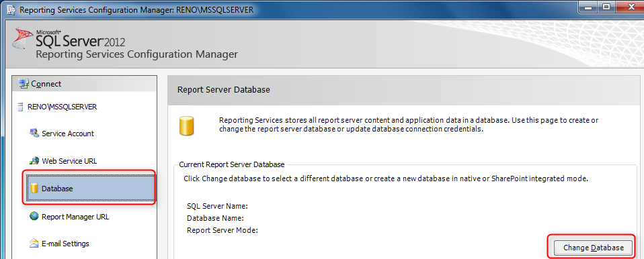Minimize the Configuration Manager window
The image size is (644, 259).
click(x=588, y=7)
